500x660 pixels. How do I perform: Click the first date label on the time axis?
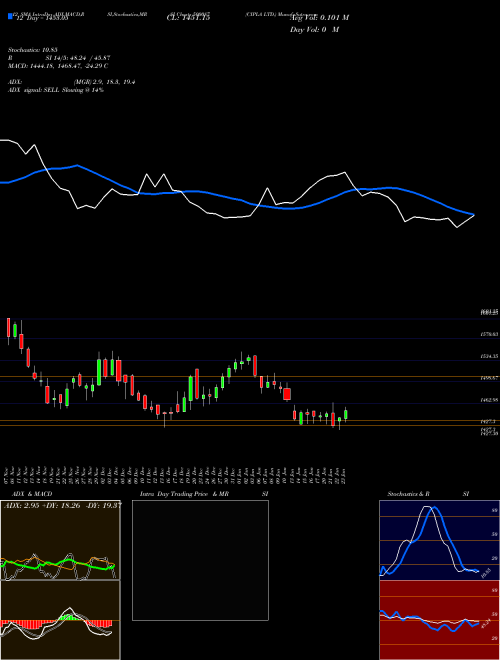tap(8, 475)
